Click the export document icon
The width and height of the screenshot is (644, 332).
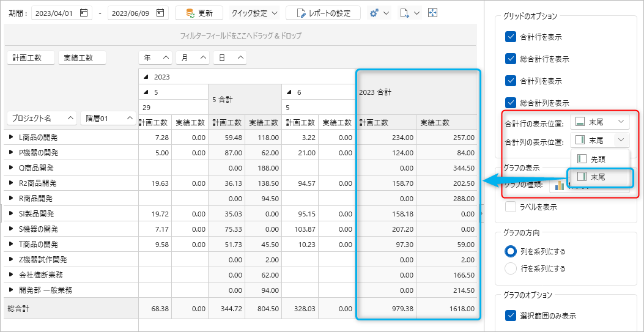point(405,13)
